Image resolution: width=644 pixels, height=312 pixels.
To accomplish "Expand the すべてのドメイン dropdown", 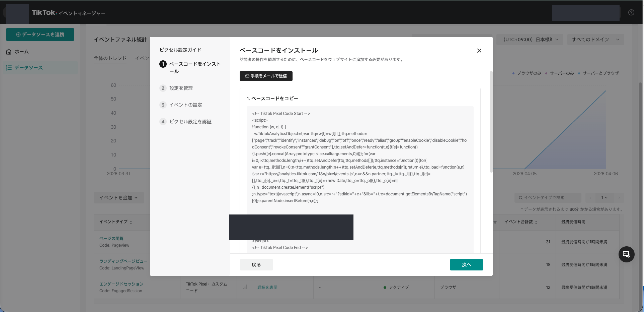I will [595, 40].
